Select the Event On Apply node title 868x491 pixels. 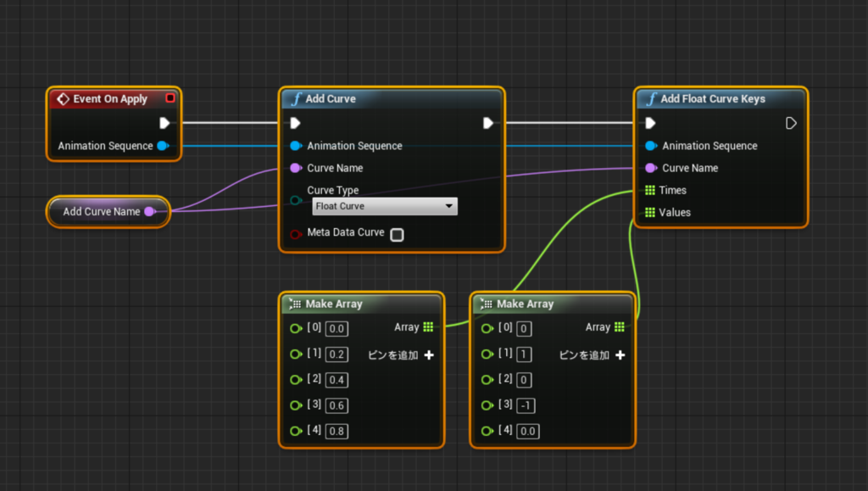(110, 98)
